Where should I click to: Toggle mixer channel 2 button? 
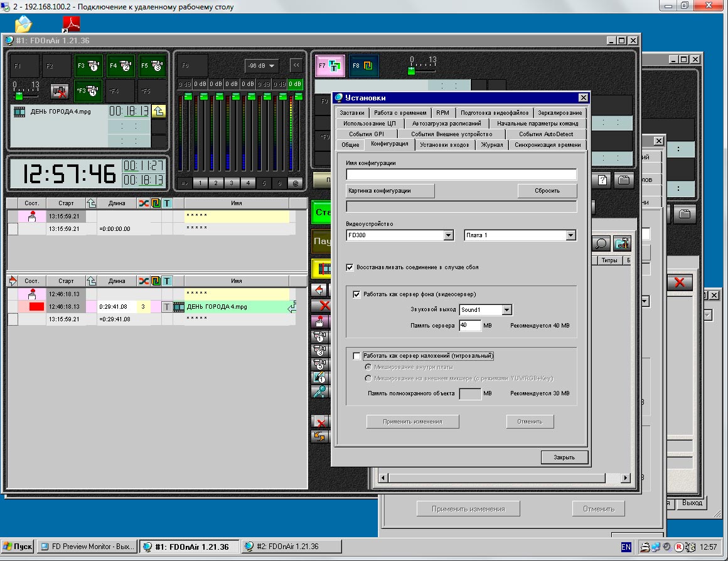point(217,183)
